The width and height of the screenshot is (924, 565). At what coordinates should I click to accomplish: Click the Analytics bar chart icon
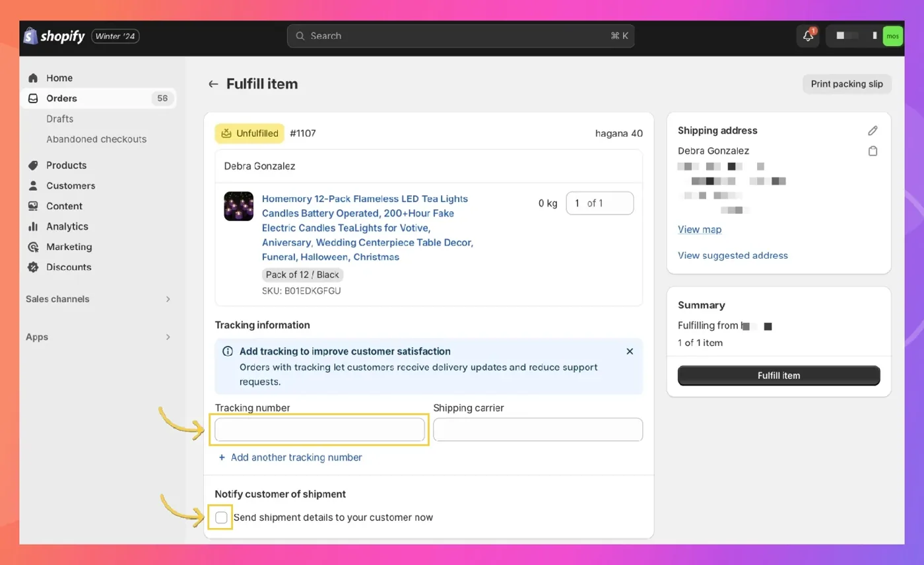pos(33,226)
